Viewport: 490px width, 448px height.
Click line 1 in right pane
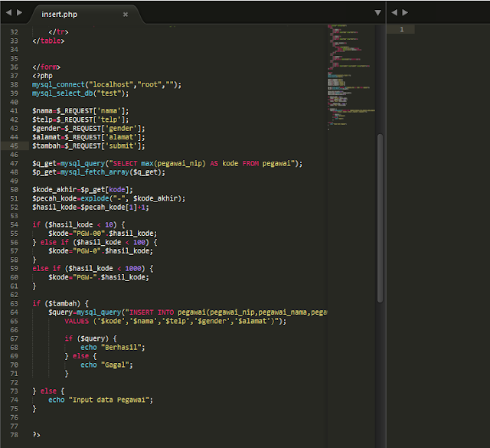pyautogui.click(x=401, y=29)
